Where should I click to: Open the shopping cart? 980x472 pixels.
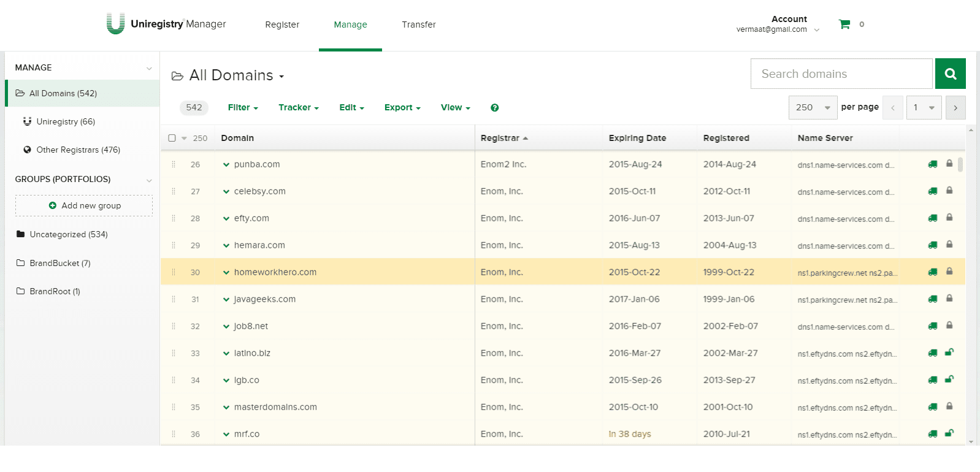point(844,25)
